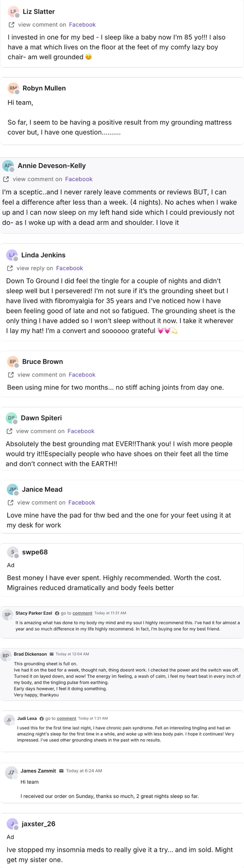This screenshot has height=868, width=244.
Task: Click 'comment' link beside Judi Lexa
Action: pos(66,719)
